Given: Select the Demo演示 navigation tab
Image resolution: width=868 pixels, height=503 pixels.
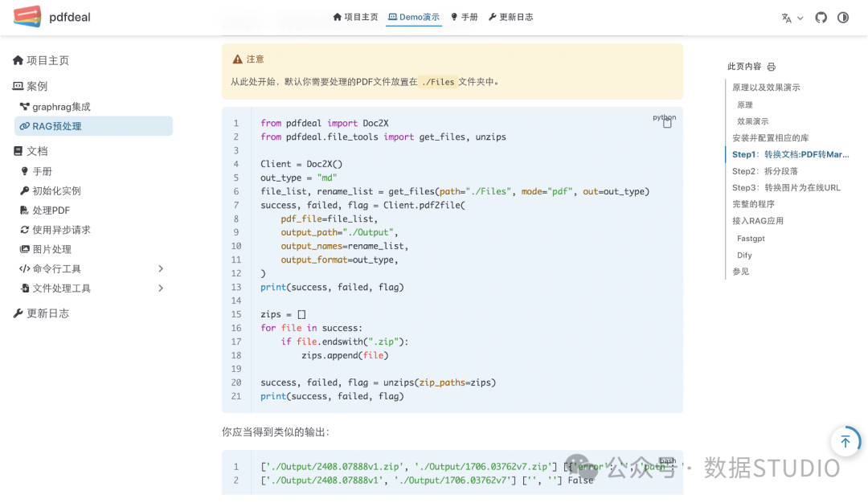Looking at the screenshot, I should click(x=414, y=17).
